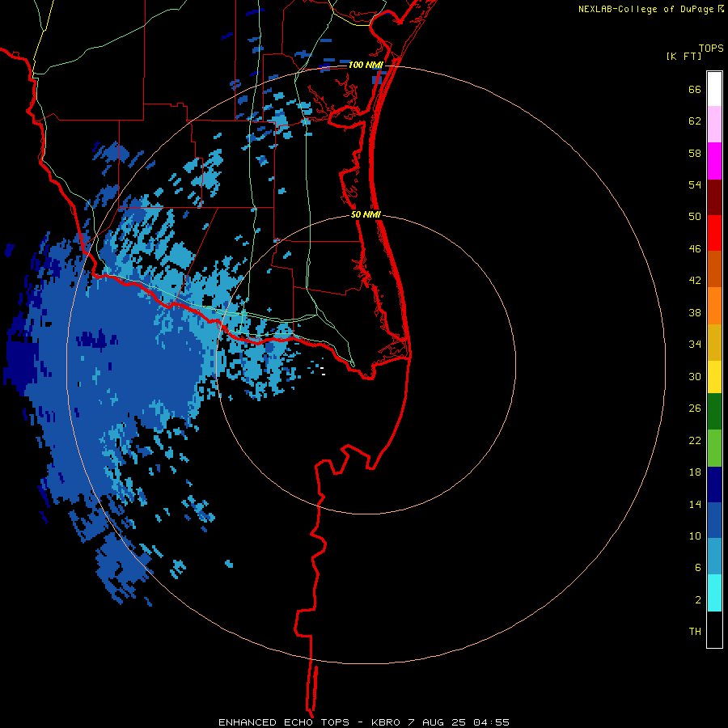The width and height of the screenshot is (728, 728).
Task: Click the legend value 38
Action: tap(695, 313)
